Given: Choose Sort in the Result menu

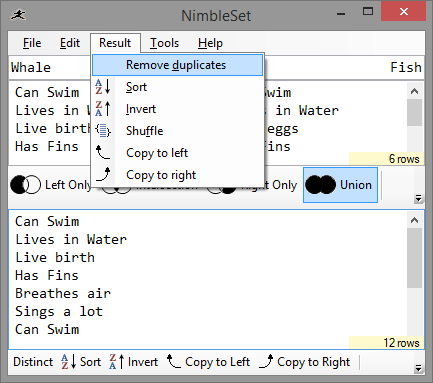Looking at the screenshot, I should 177,87.
